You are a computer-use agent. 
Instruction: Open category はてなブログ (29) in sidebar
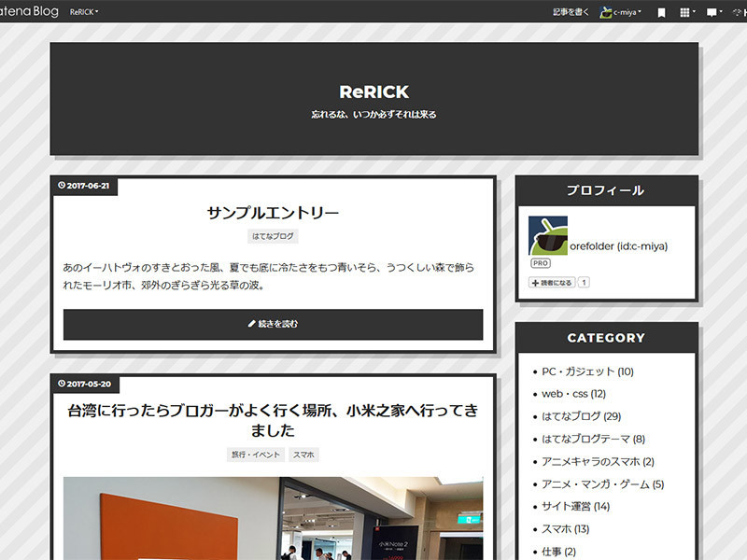tap(581, 416)
